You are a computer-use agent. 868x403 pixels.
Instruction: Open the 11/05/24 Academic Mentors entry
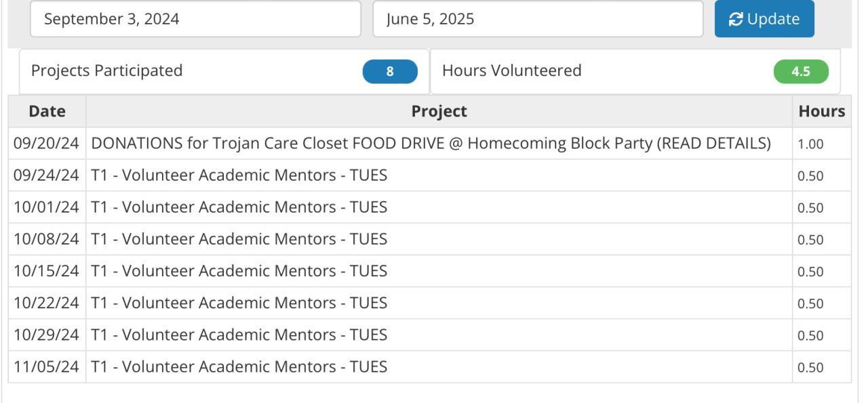(239, 367)
